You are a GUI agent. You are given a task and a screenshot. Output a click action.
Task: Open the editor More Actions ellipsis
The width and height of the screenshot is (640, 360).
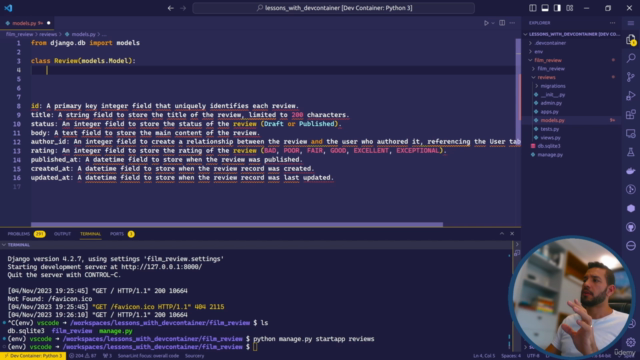point(512,23)
